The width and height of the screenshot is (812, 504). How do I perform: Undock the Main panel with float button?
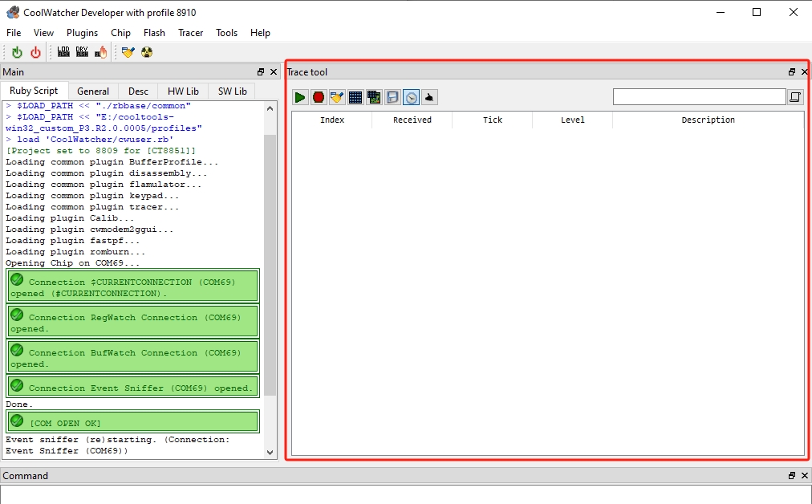261,72
